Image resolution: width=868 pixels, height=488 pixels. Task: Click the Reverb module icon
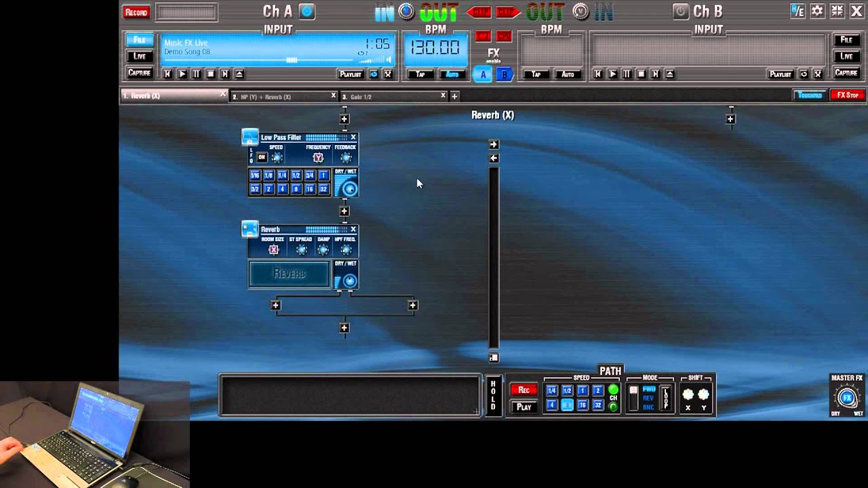pyautogui.click(x=250, y=229)
